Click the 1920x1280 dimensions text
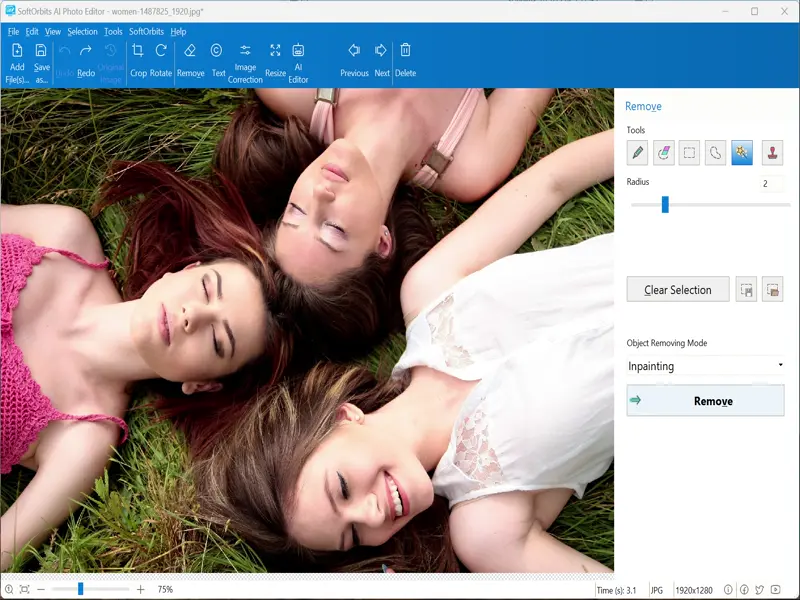The image size is (800, 600). pos(694,590)
